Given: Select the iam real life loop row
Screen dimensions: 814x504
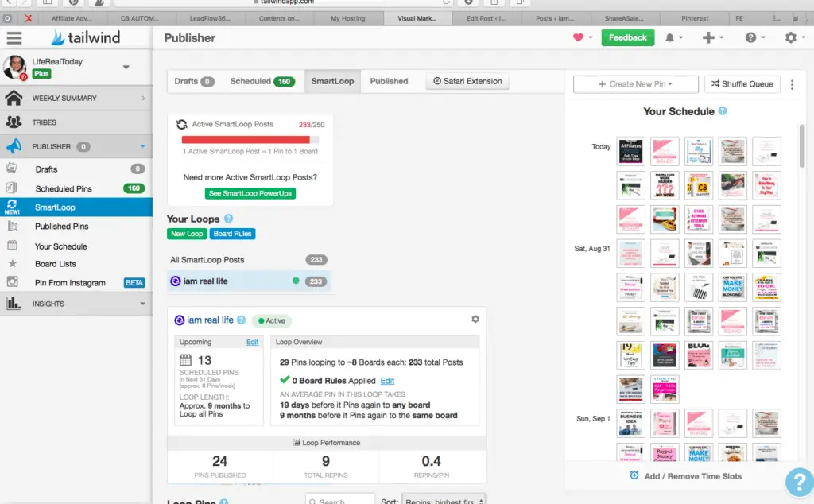Looking at the screenshot, I should [249, 281].
